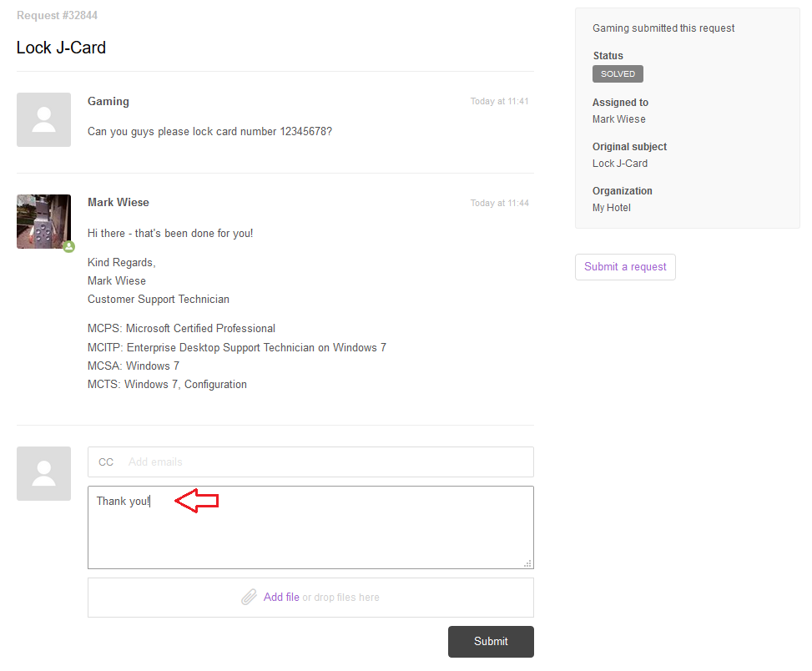Click the drop files here area
Image resolution: width=812 pixels, height=671 pixels.
tap(310, 598)
